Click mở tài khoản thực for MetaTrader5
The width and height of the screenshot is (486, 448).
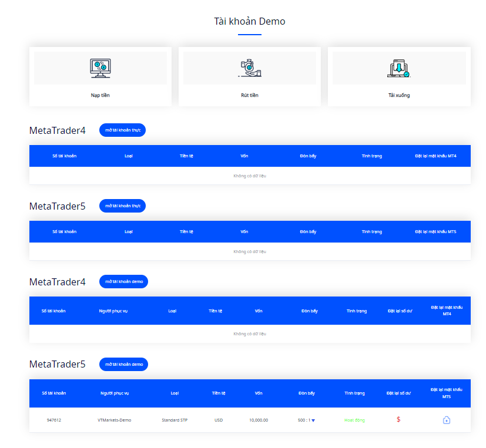click(122, 206)
